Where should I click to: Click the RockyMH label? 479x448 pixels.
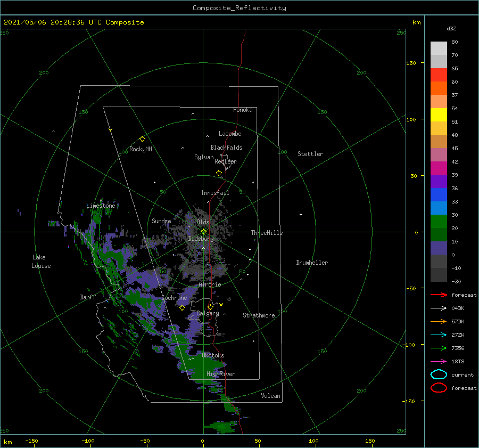tap(141, 149)
